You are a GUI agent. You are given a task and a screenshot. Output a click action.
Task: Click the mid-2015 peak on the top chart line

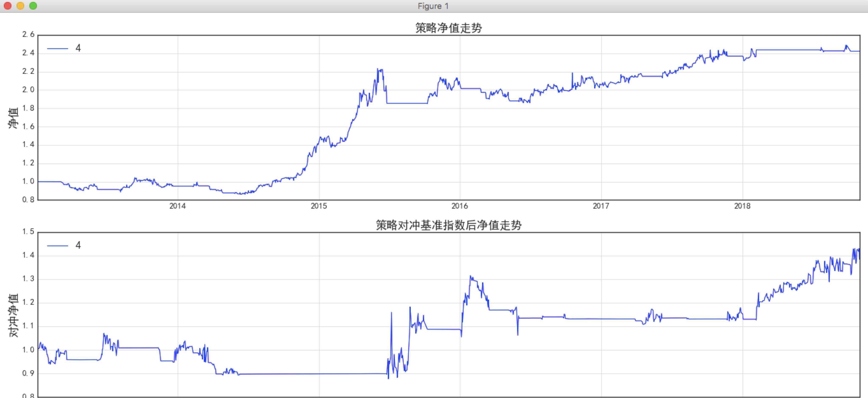coord(378,69)
